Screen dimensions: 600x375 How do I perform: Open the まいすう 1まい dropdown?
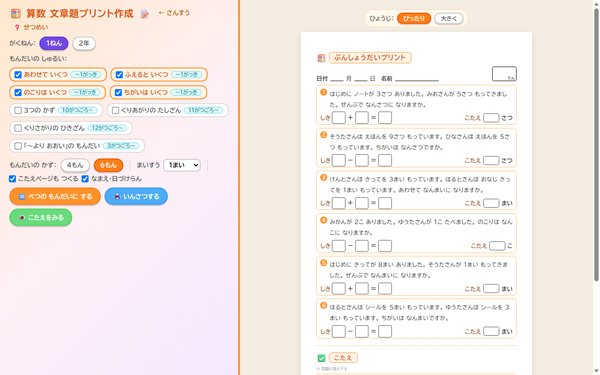182,165
